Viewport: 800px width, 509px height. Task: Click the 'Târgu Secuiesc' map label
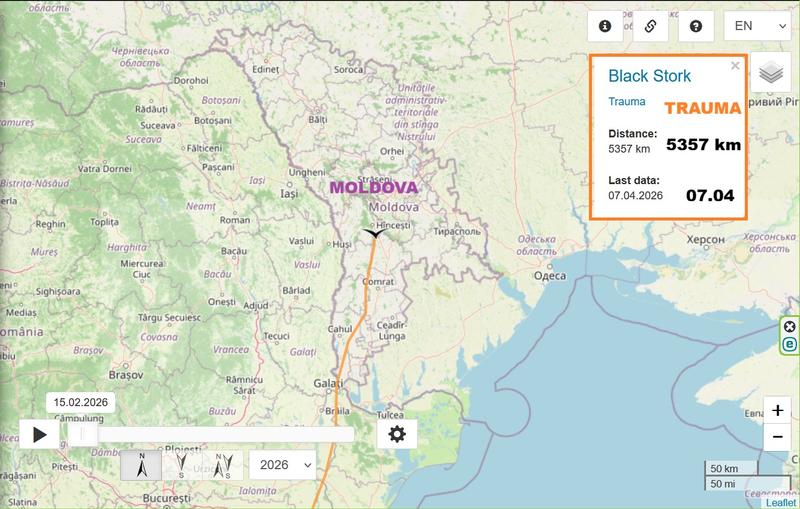169,317
